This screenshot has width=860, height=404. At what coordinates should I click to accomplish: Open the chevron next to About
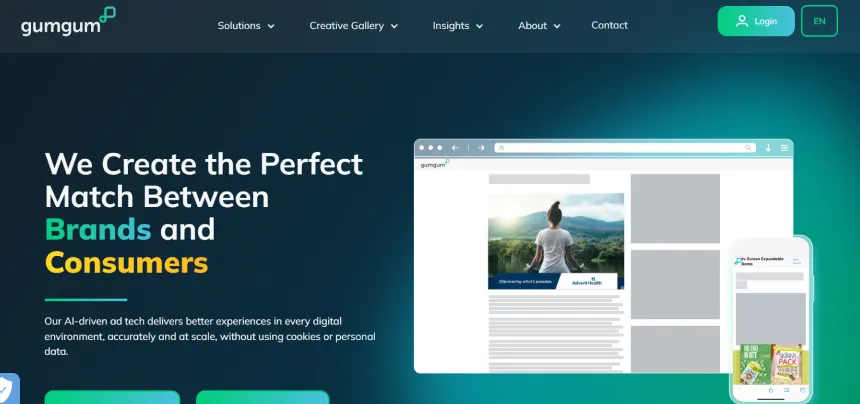coord(557,26)
